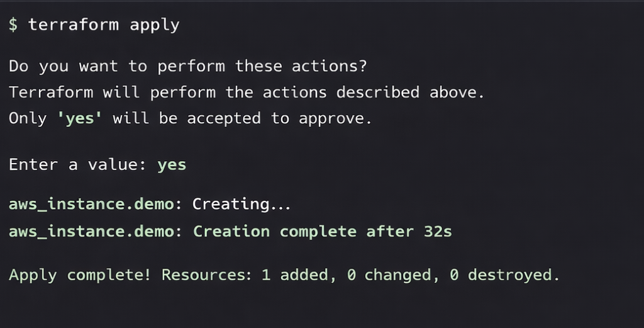This screenshot has width=644, height=328.
Task: Click aws_instance.demo on the Creating line
Action: pyautogui.click(x=91, y=204)
